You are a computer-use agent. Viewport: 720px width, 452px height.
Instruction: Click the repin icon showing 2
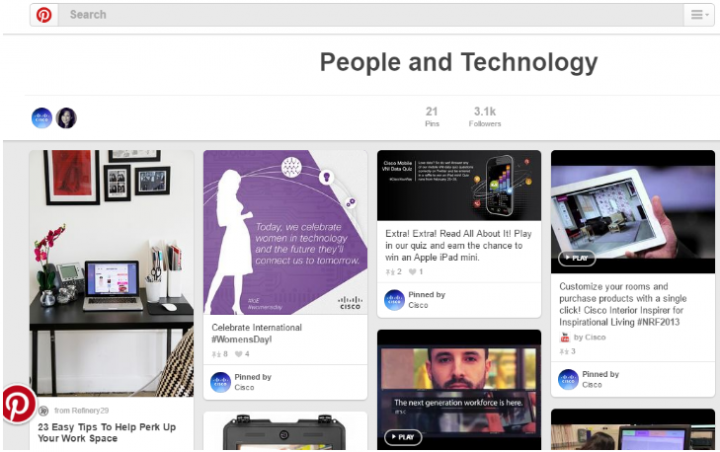tap(390, 272)
